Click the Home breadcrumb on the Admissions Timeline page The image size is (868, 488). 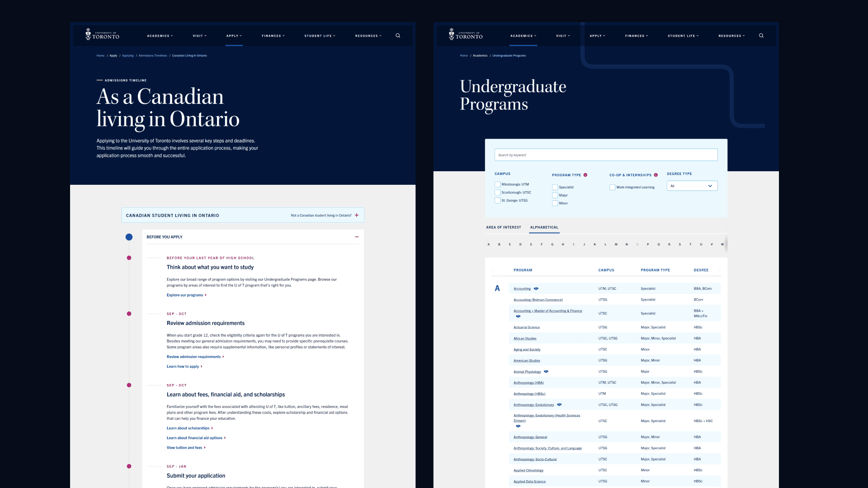click(100, 56)
